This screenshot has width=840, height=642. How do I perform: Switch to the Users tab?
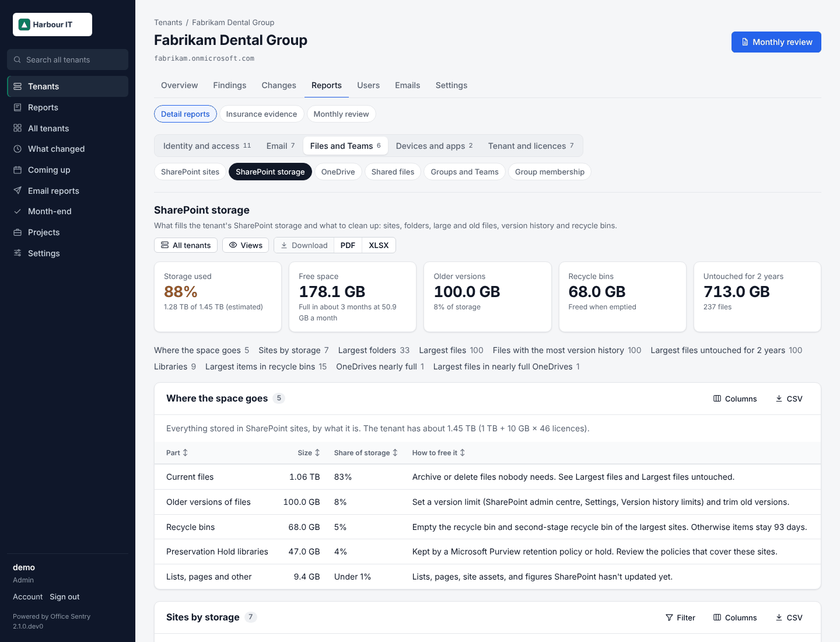point(369,85)
